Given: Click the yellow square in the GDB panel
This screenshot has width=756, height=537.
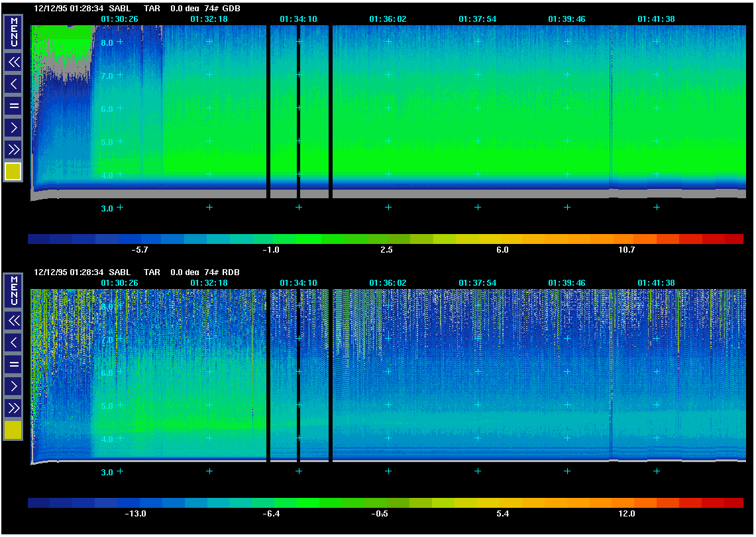Looking at the screenshot, I should (x=13, y=172).
